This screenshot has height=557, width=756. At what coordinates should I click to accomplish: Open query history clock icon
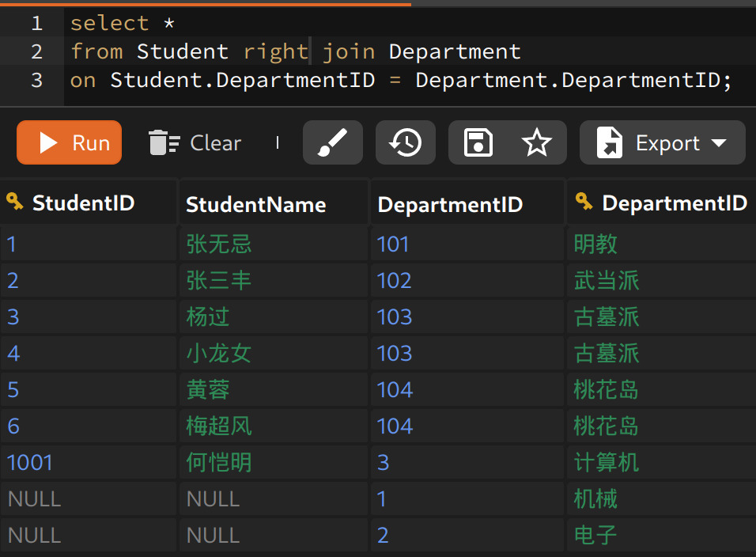(406, 143)
